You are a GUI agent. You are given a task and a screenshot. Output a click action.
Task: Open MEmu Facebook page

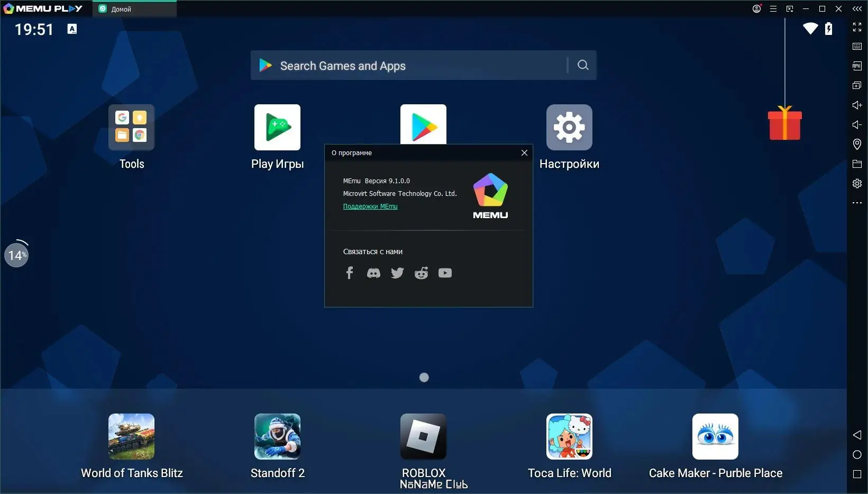[349, 273]
